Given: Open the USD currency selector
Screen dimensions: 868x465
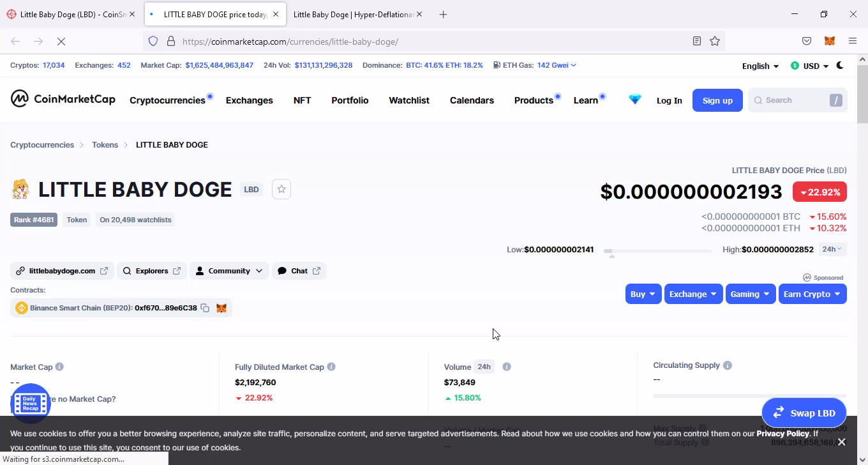Looking at the screenshot, I should (x=809, y=66).
